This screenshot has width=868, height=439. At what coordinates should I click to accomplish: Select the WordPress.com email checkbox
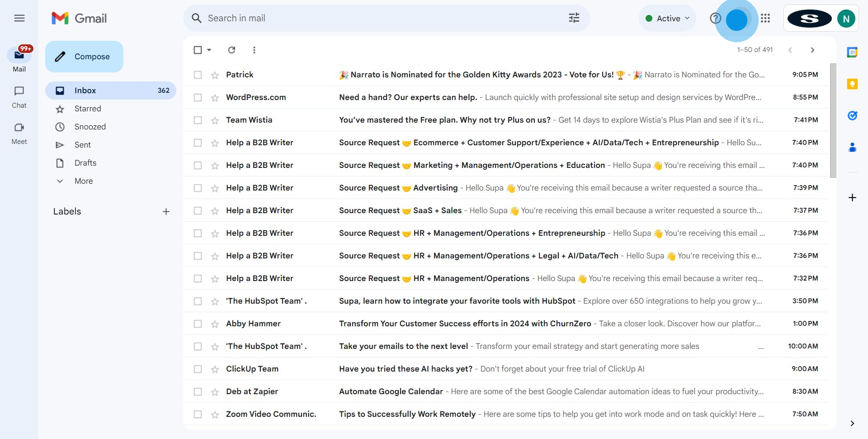pyautogui.click(x=198, y=97)
